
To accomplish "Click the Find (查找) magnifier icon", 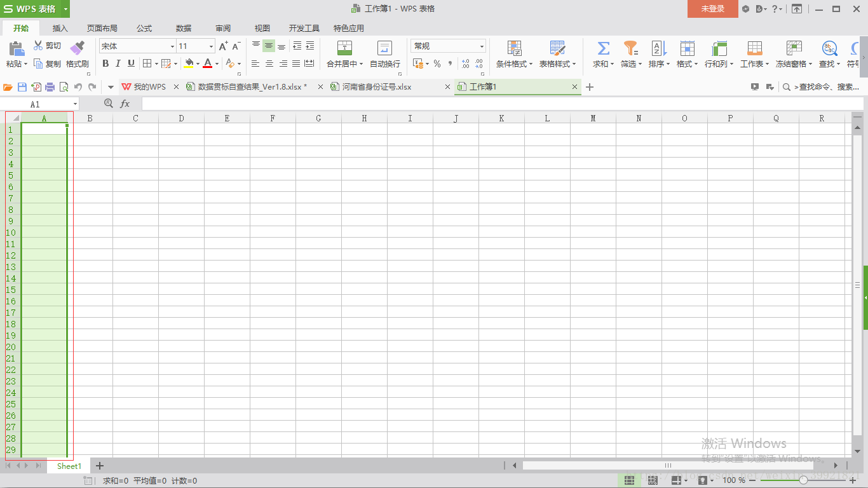I will 829,48.
